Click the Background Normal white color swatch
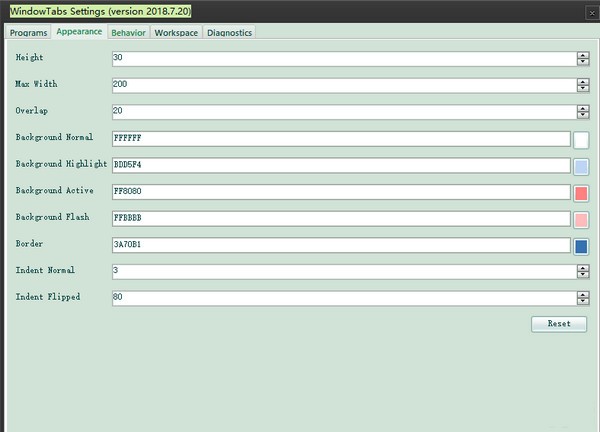 581,140
